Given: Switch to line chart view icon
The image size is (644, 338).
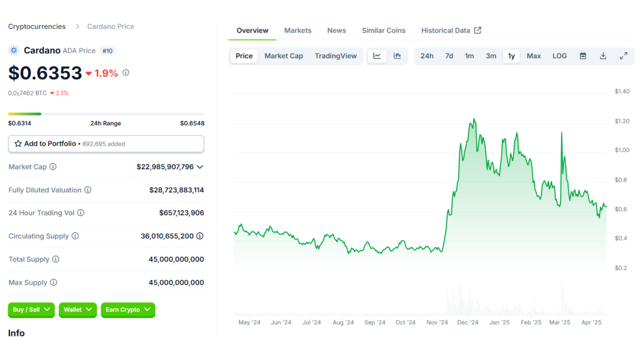Looking at the screenshot, I should (x=377, y=56).
